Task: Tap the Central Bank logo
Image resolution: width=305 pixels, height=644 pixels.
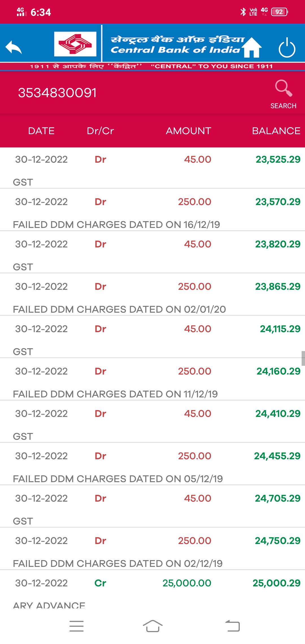Action: tap(75, 44)
